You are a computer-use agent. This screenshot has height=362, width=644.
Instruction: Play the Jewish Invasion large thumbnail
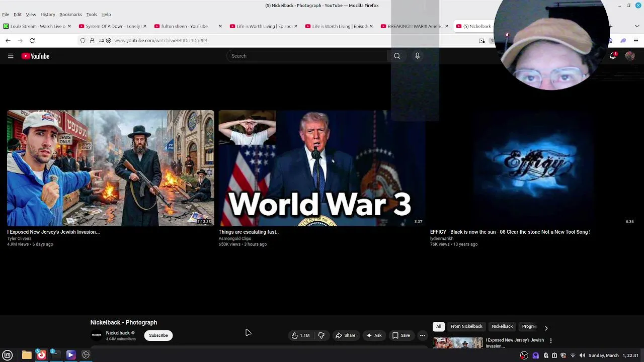[111, 168]
